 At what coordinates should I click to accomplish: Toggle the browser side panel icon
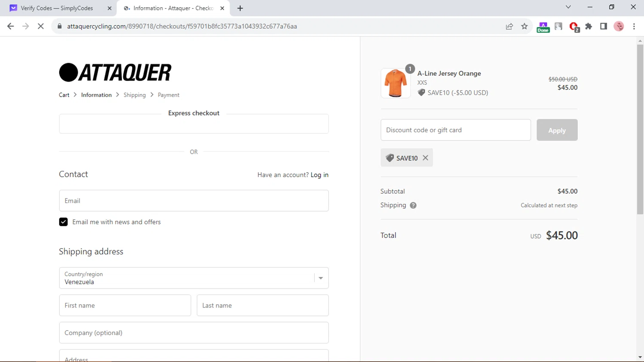(x=604, y=26)
